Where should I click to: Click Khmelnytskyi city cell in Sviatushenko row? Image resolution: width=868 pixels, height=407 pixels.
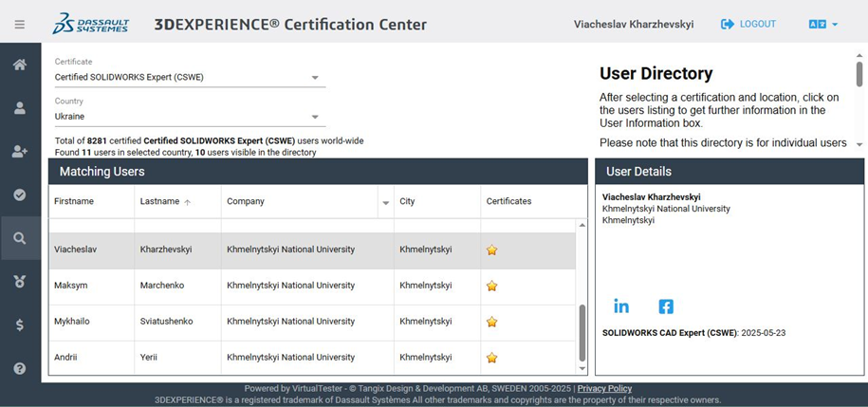[x=437, y=322]
